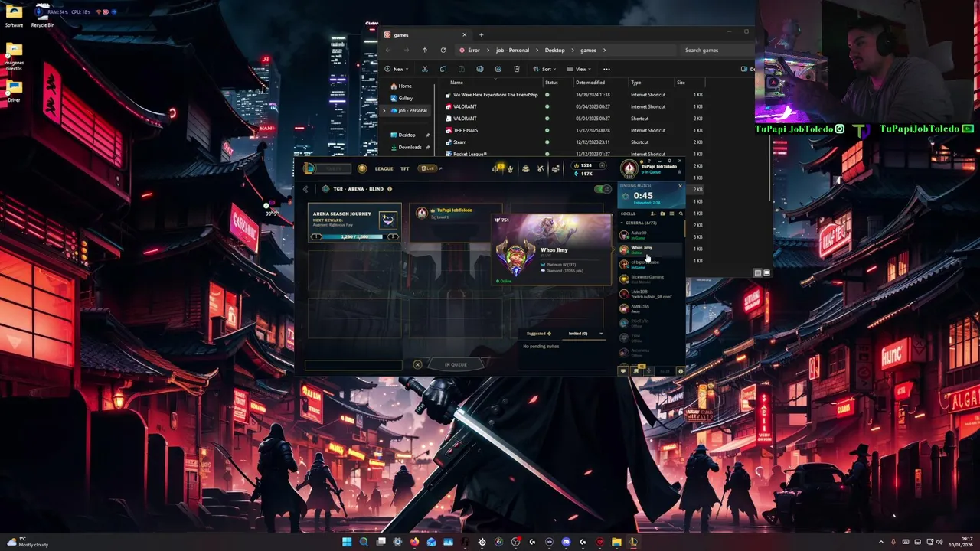
Task: Click the Arena Season Journey progress bar
Action: click(x=354, y=236)
